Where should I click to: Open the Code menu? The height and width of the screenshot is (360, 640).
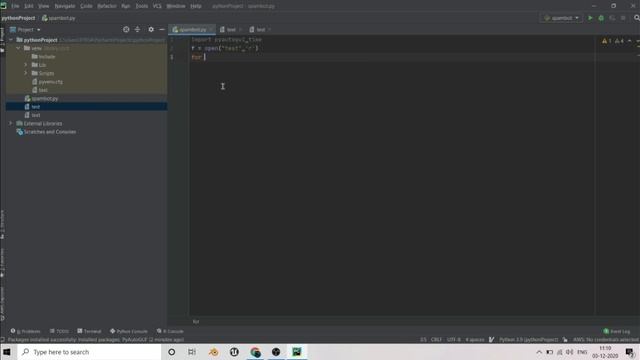click(86, 6)
